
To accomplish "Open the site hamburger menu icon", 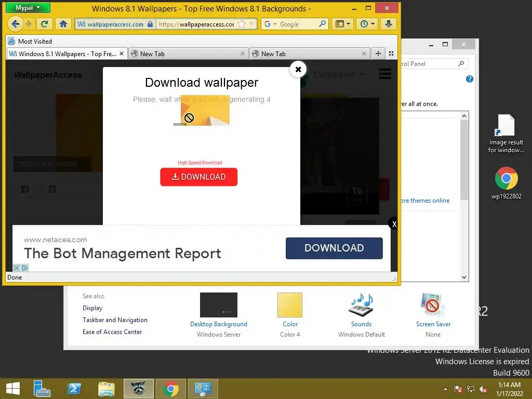I will click(x=385, y=74).
